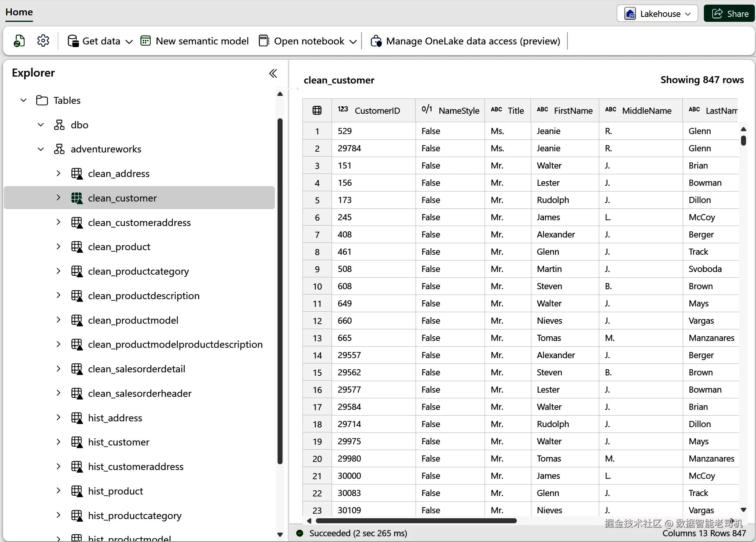Image resolution: width=756 pixels, height=542 pixels.
Task: Click the horizontal scrollbar of data grid
Action: pos(416,521)
